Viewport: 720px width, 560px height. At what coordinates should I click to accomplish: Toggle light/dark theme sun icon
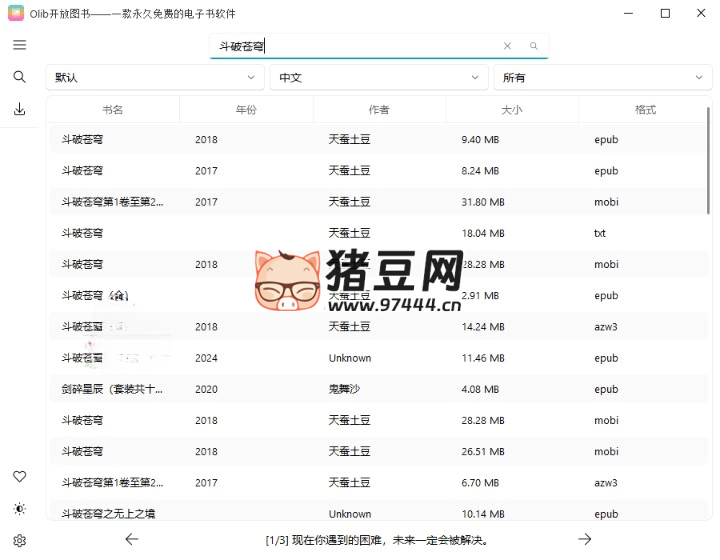point(19,509)
